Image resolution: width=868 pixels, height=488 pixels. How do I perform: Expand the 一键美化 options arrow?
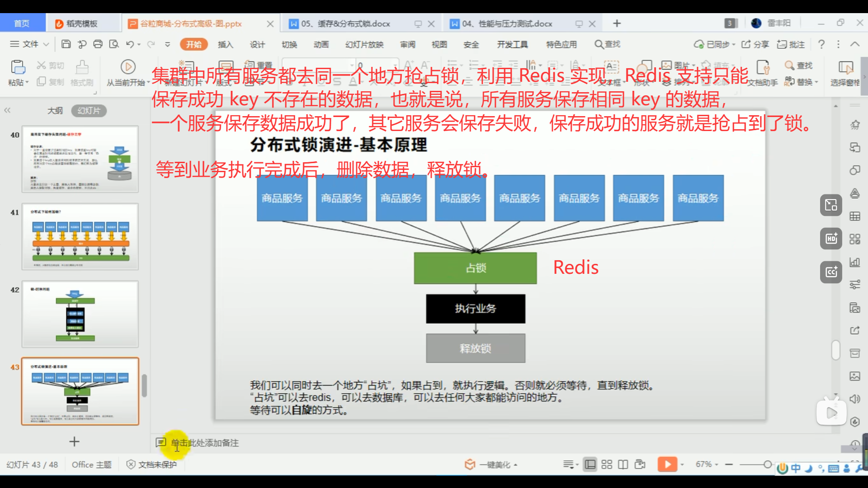516,465
